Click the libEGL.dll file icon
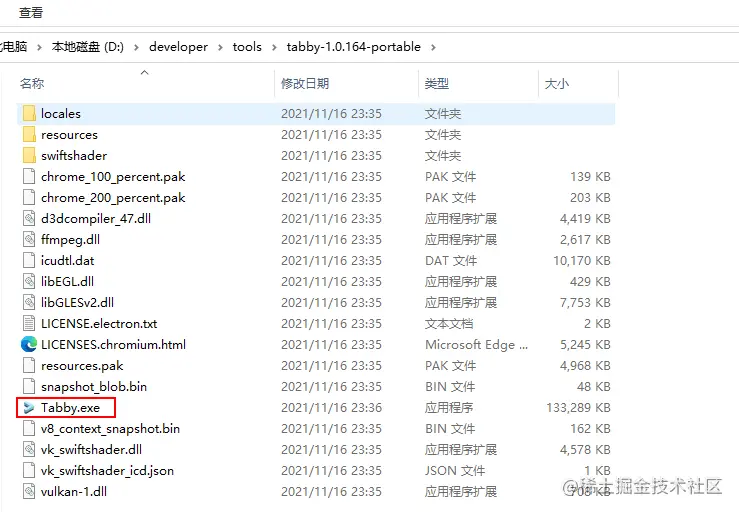 click(x=29, y=281)
